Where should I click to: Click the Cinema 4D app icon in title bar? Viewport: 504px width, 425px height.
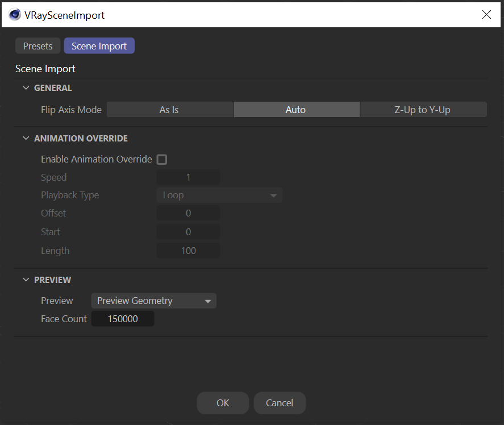pyautogui.click(x=14, y=15)
